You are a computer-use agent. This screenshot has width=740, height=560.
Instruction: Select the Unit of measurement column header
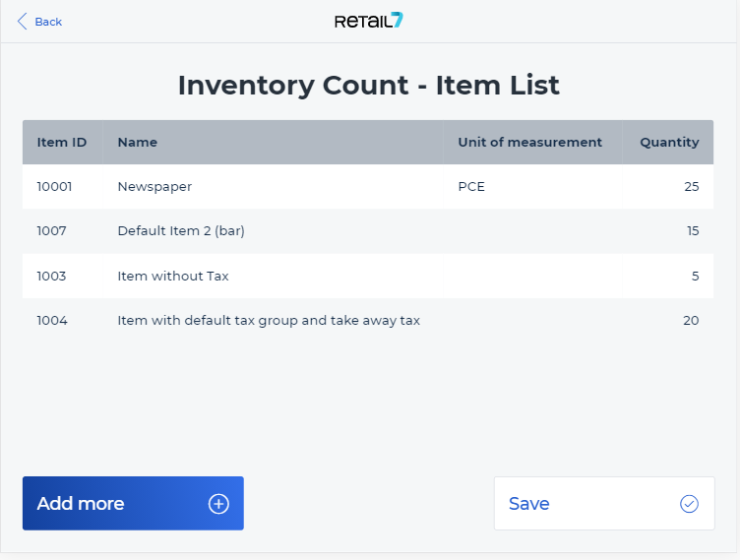(x=530, y=142)
